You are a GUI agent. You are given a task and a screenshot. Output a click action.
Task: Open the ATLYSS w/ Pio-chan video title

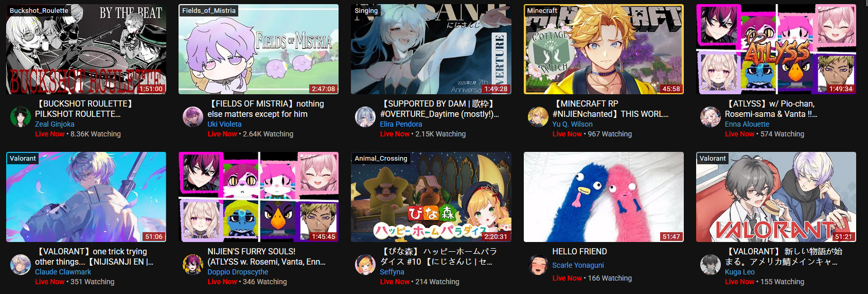771,109
